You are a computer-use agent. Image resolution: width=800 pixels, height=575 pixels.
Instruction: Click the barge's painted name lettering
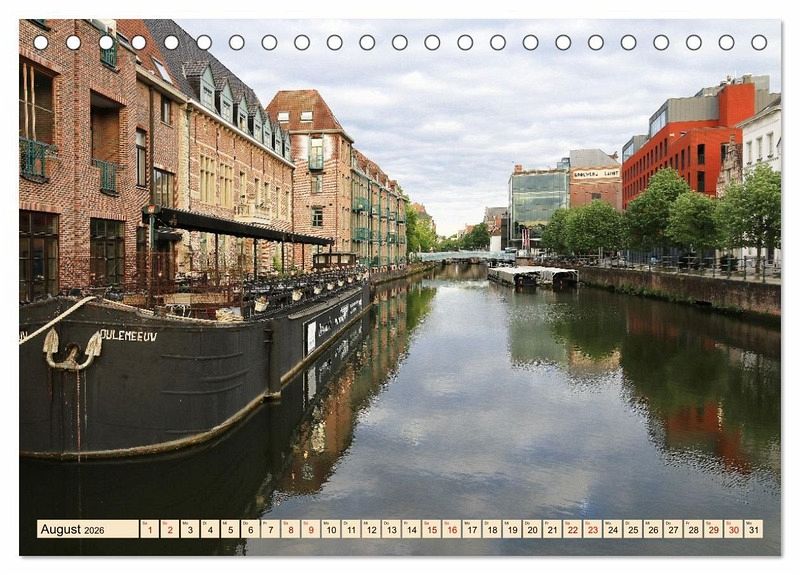pos(128,336)
